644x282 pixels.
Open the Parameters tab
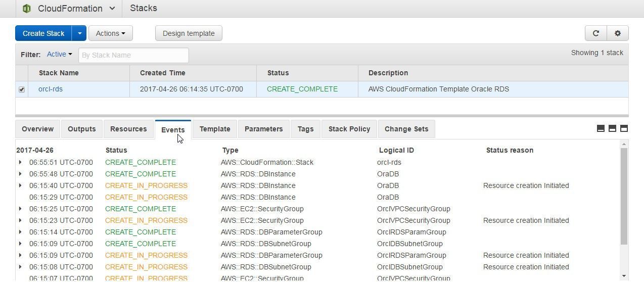click(x=263, y=129)
